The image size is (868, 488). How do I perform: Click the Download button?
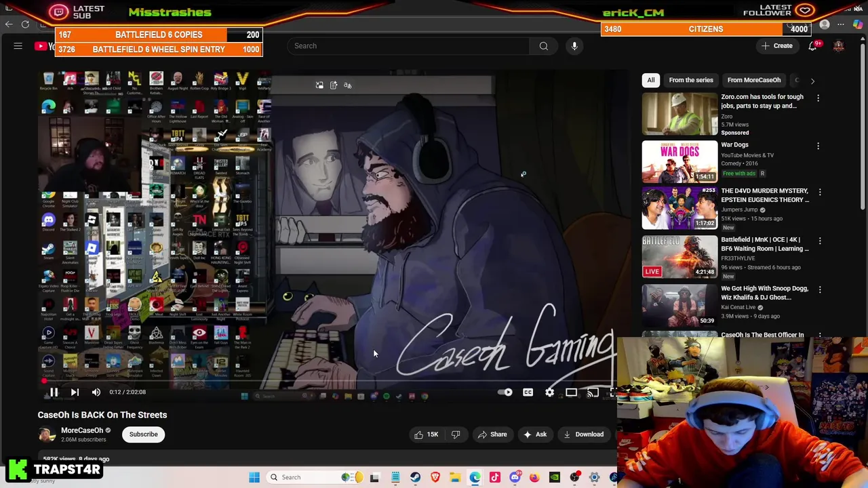pos(583,434)
